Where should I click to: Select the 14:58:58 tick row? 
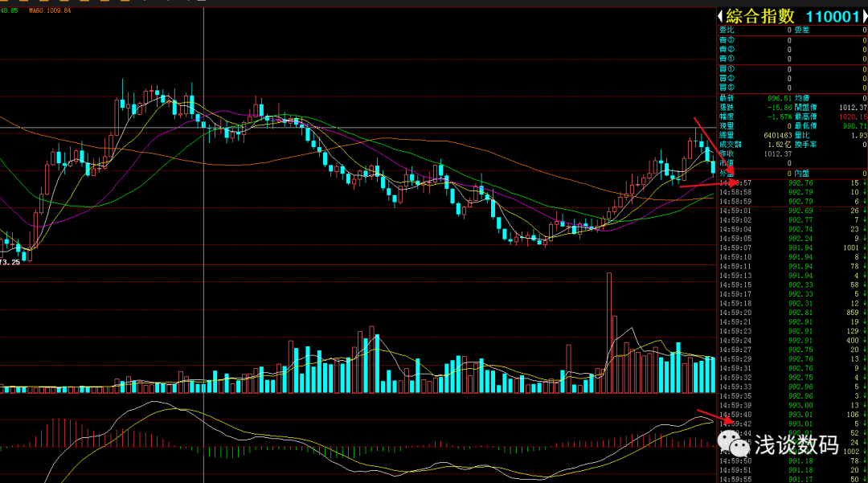[792, 193]
